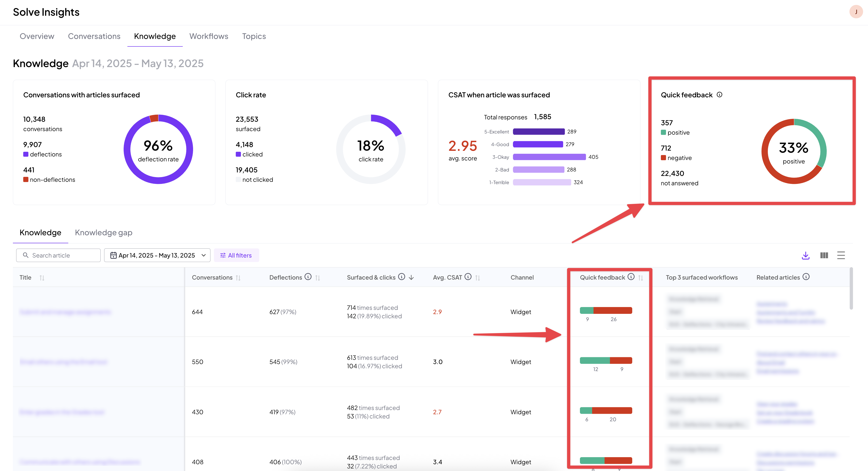Screen dimensions: 868x471
Task: Click '714 times surfaced' cell
Action: [372, 308]
